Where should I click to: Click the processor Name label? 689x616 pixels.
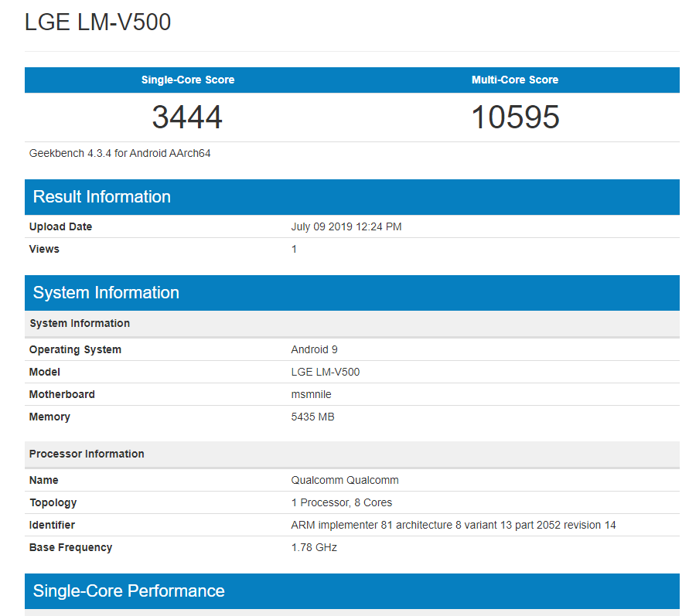pyautogui.click(x=43, y=480)
